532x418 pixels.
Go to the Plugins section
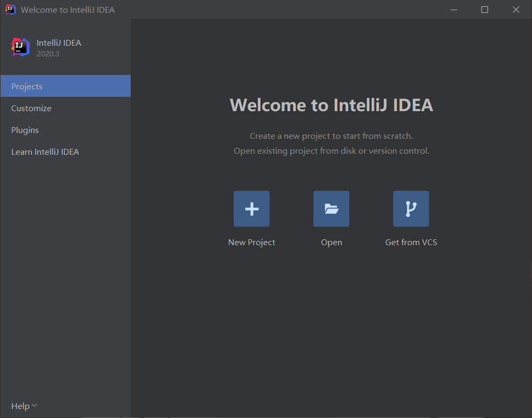point(25,130)
